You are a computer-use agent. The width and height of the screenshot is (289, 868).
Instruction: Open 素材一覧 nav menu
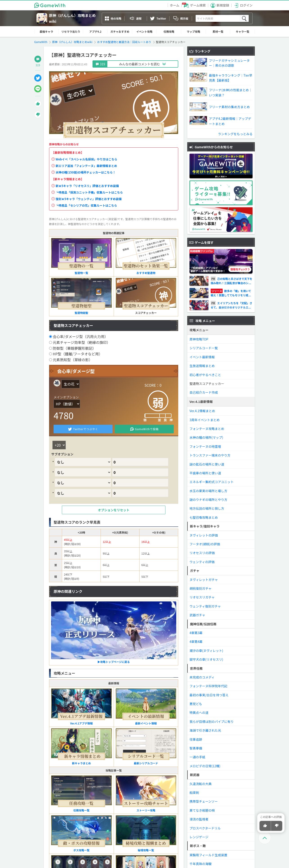click(218, 32)
